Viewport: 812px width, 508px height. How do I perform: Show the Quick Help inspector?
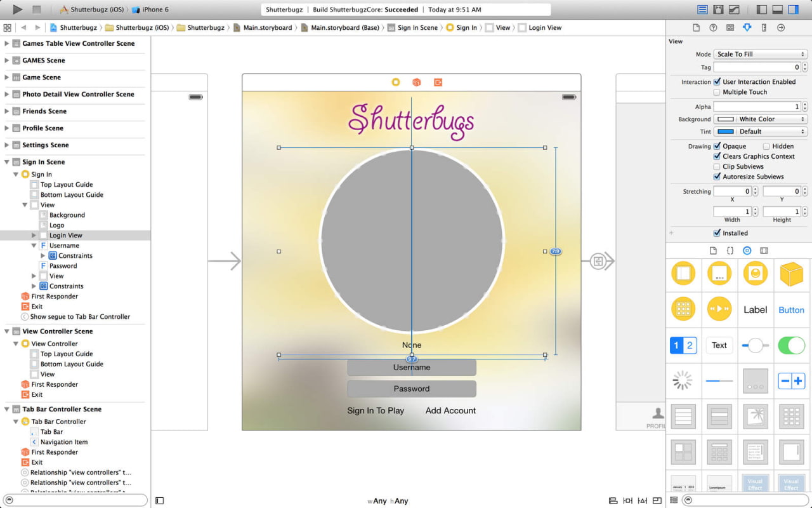click(x=713, y=28)
